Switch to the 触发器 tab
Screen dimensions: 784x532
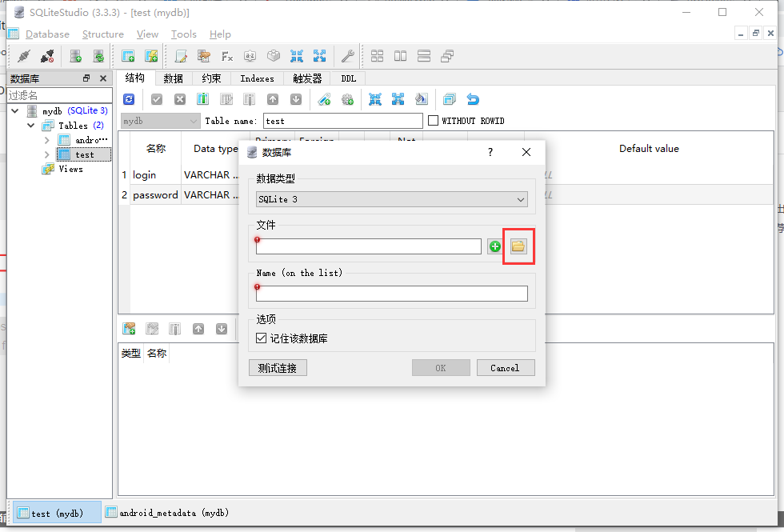[307, 78]
